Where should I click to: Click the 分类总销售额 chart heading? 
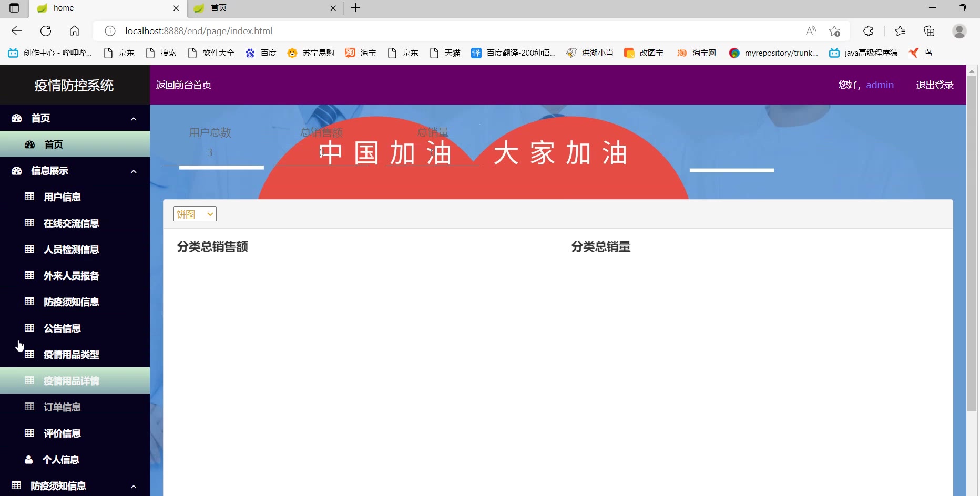[x=212, y=246]
